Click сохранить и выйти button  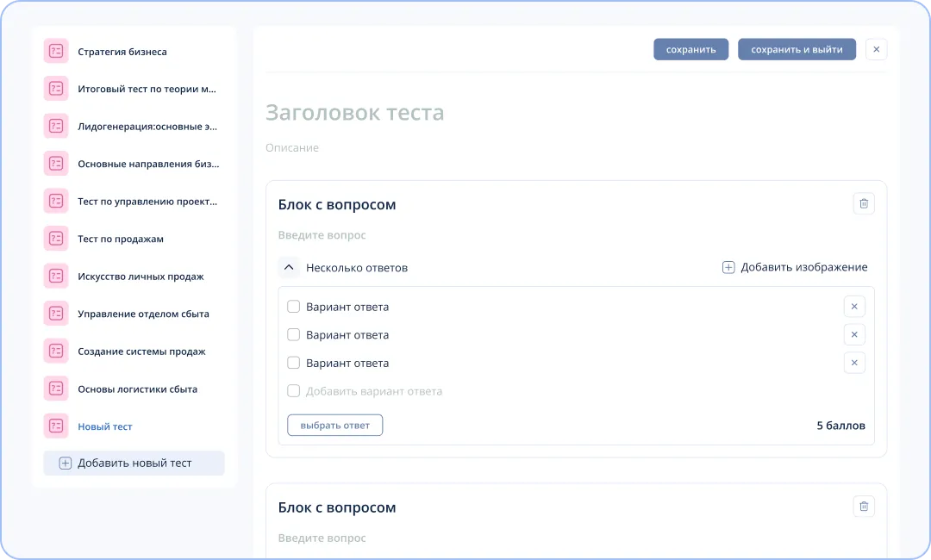[x=797, y=49]
